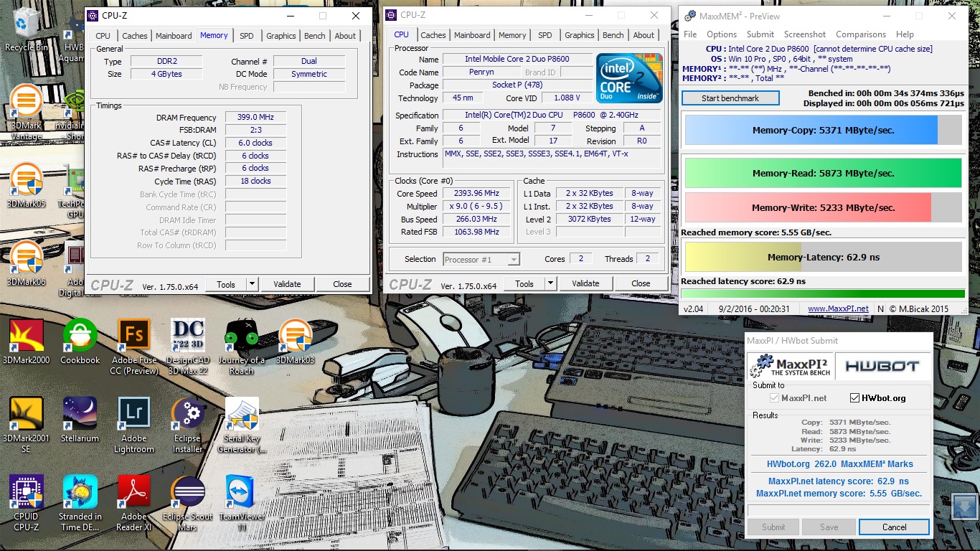Click Start benchmark button
Image resolution: width=980 pixels, height=551 pixels.
[x=730, y=98]
